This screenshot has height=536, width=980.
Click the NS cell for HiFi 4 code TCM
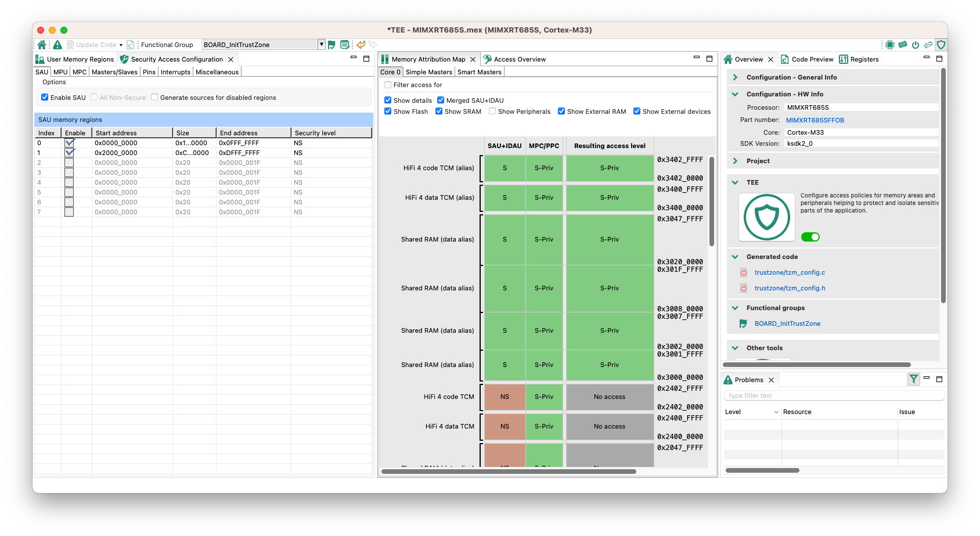[x=505, y=397]
